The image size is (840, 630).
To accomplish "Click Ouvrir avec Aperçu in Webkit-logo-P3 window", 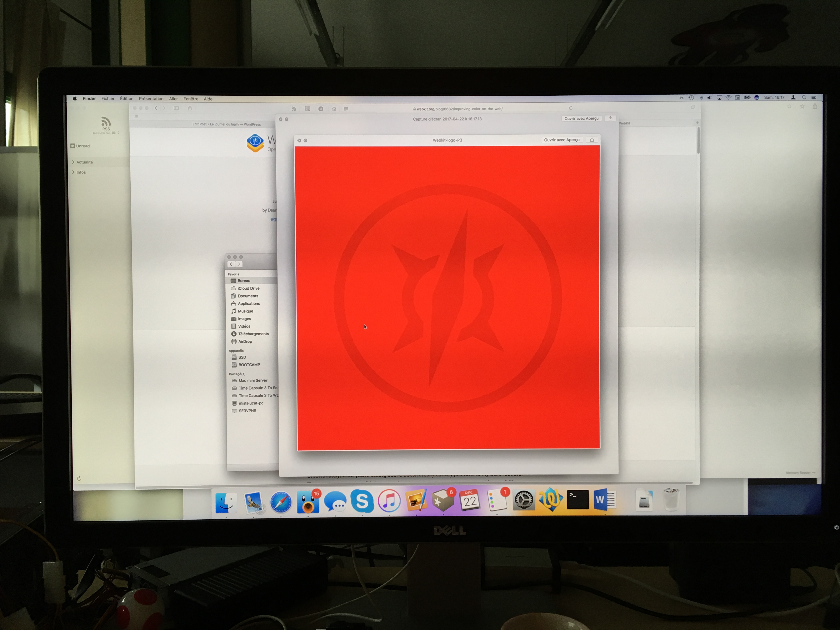I will pyautogui.click(x=562, y=140).
